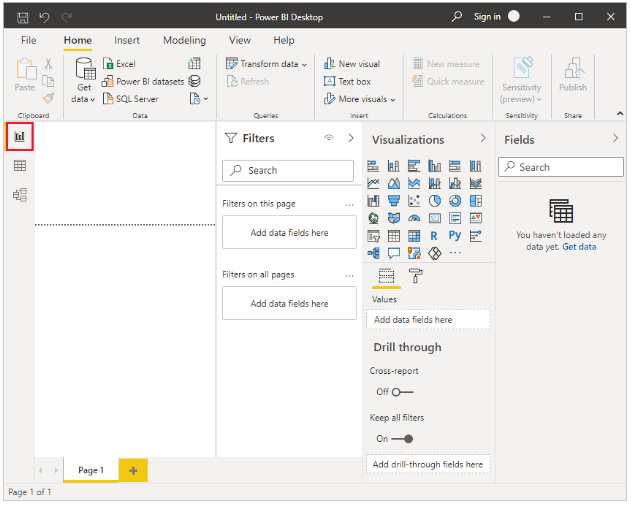Select the matrix visualization
631x507 pixels.
[x=414, y=236]
